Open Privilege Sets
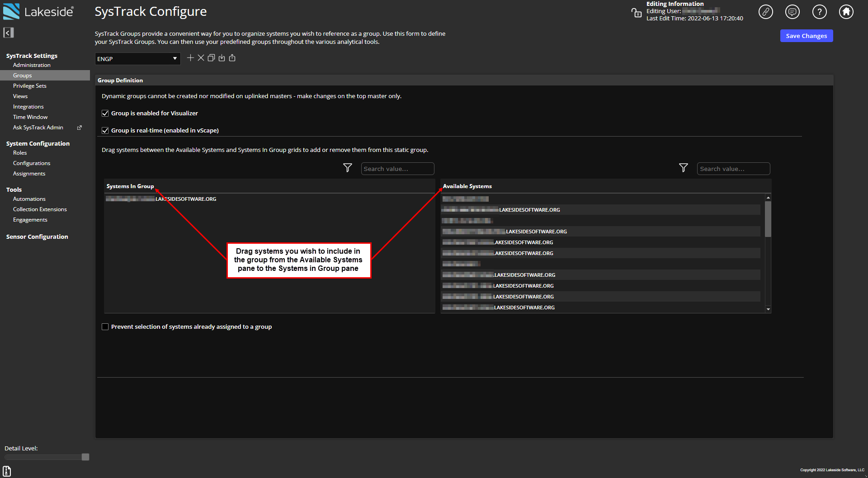Image resolution: width=868 pixels, height=478 pixels. click(30, 86)
